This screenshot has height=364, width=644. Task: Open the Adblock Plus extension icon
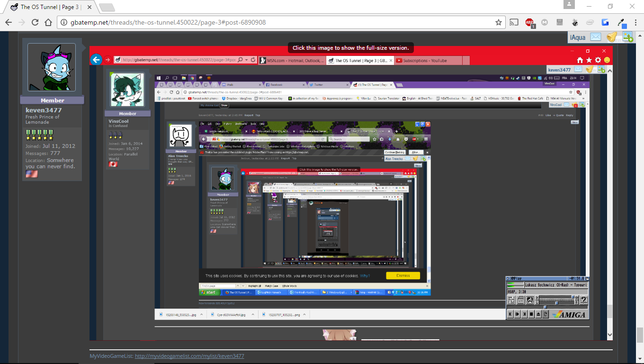530,22
